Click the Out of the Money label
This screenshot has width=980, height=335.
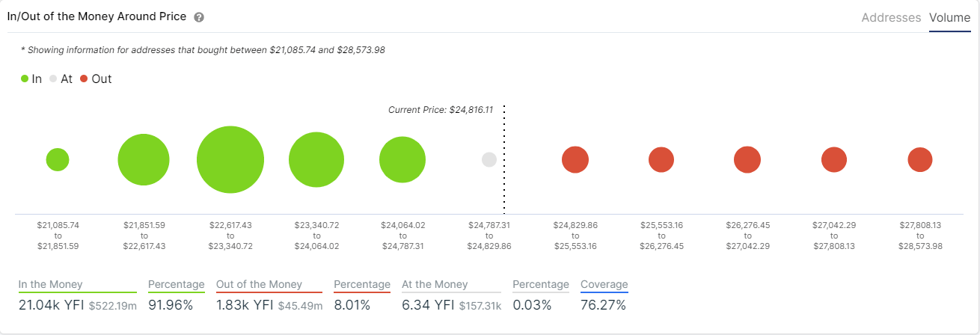coord(259,284)
